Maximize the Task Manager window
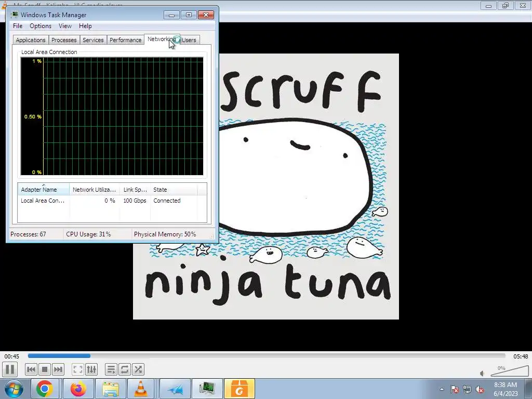The image size is (532, 399). (x=189, y=15)
